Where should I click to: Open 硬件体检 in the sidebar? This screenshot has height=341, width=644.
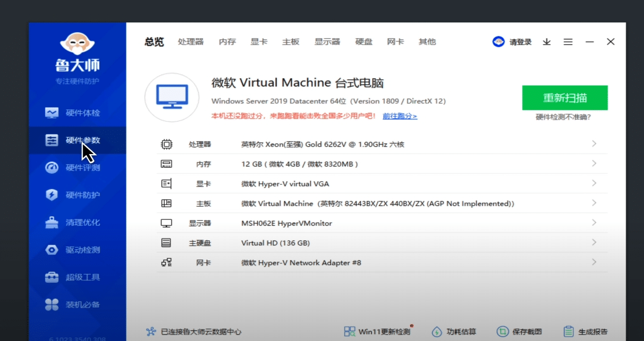tap(77, 113)
